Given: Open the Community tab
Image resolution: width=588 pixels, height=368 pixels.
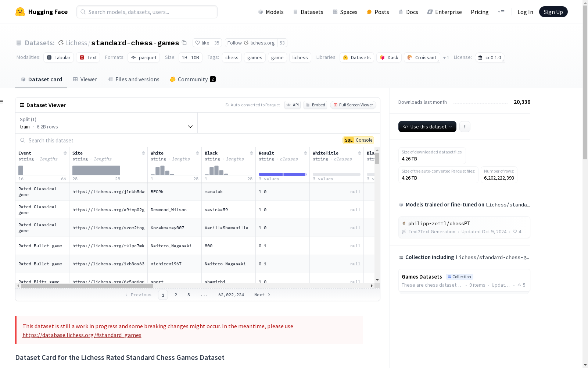Looking at the screenshot, I should coord(193,79).
